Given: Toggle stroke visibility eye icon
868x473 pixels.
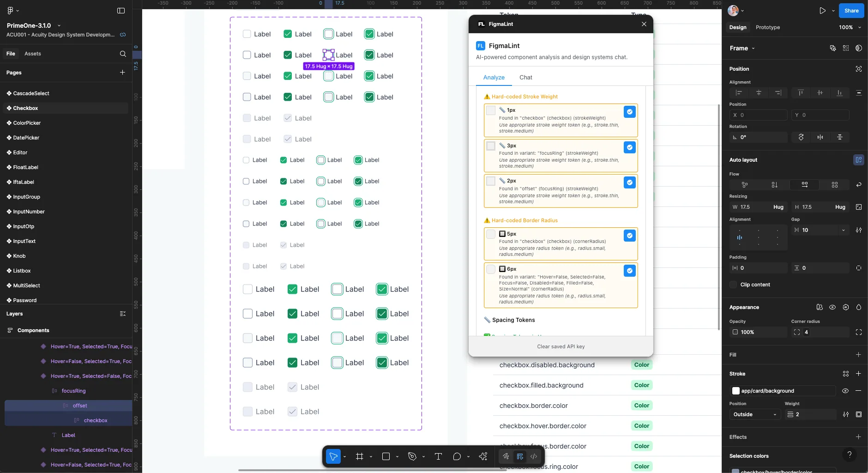Looking at the screenshot, I should point(845,391).
